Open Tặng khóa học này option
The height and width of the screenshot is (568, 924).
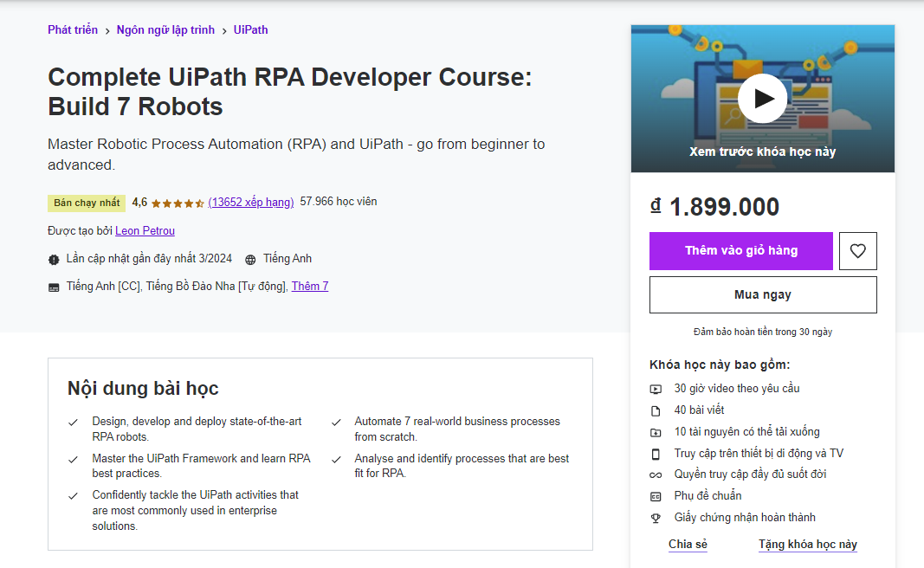tap(807, 544)
